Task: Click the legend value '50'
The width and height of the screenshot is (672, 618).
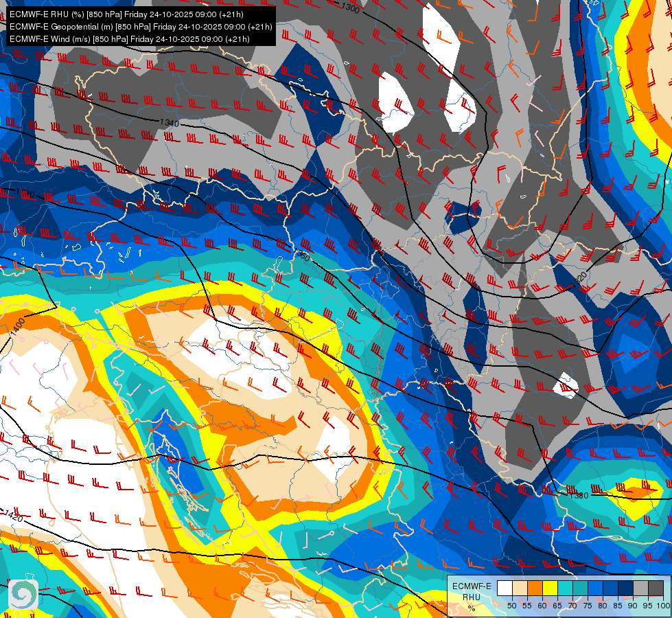Action: pyautogui.click(x=511, y=606)
